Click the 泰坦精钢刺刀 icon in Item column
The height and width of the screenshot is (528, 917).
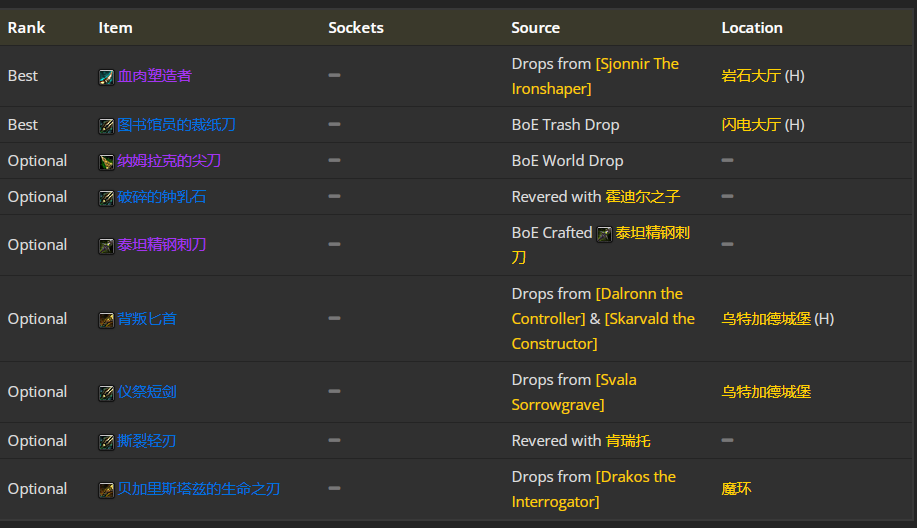(106, 246)
